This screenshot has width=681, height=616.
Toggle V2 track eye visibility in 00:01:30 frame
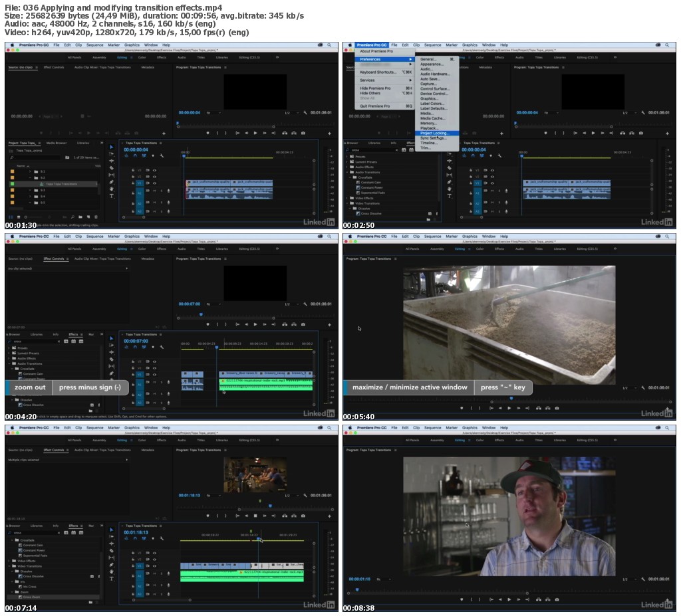[154, 177]
